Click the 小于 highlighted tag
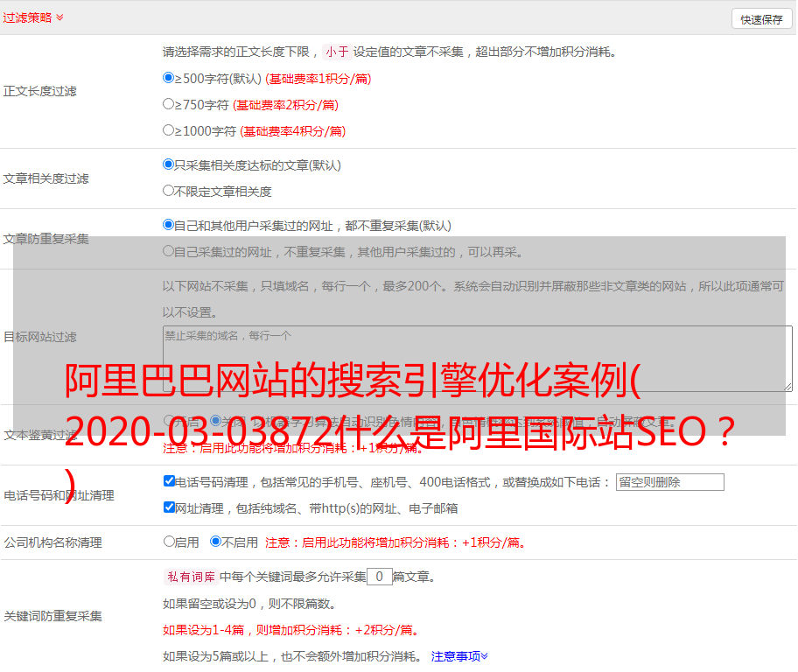 click(337, 52)
